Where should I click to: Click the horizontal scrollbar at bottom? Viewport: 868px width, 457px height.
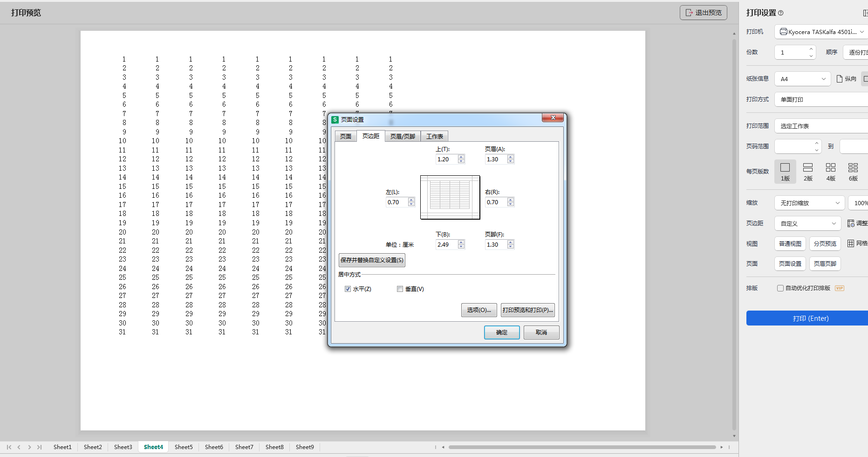(x=582, y=447)
